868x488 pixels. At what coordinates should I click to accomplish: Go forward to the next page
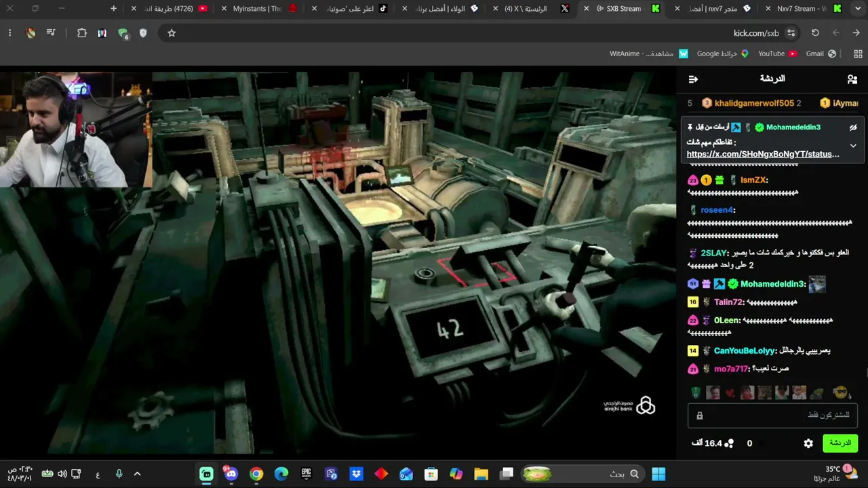(836, 33)
